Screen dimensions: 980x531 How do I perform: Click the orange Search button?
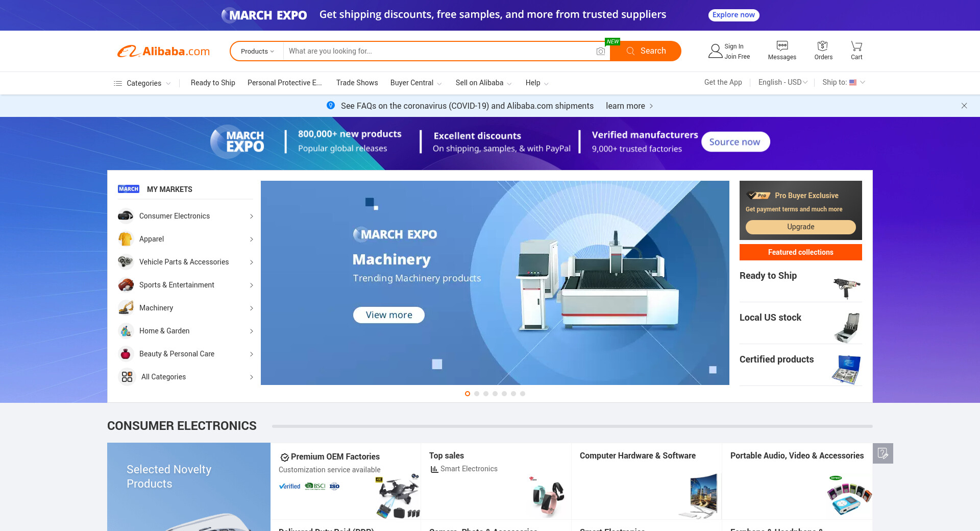[x=646, y=51]
